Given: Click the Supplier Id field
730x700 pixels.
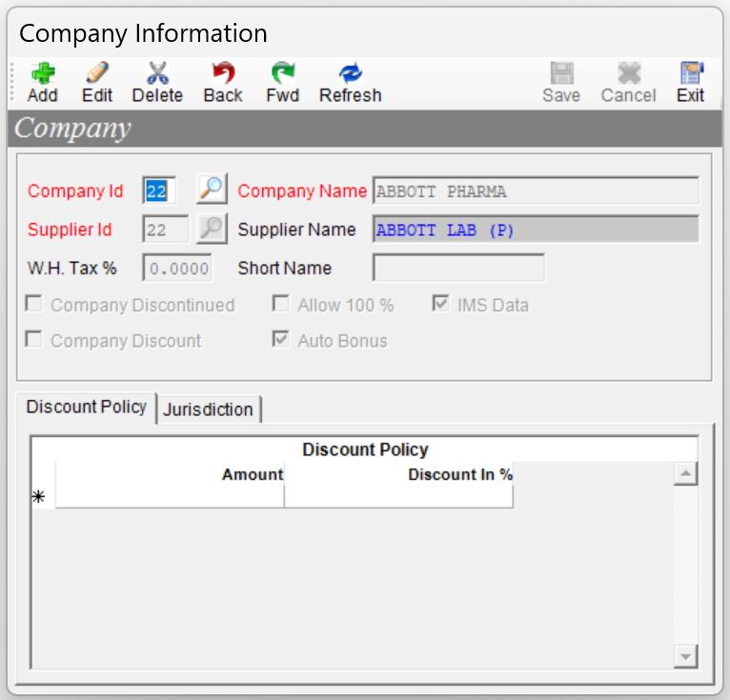Looking at the screenshot, I should coord(166,229).
